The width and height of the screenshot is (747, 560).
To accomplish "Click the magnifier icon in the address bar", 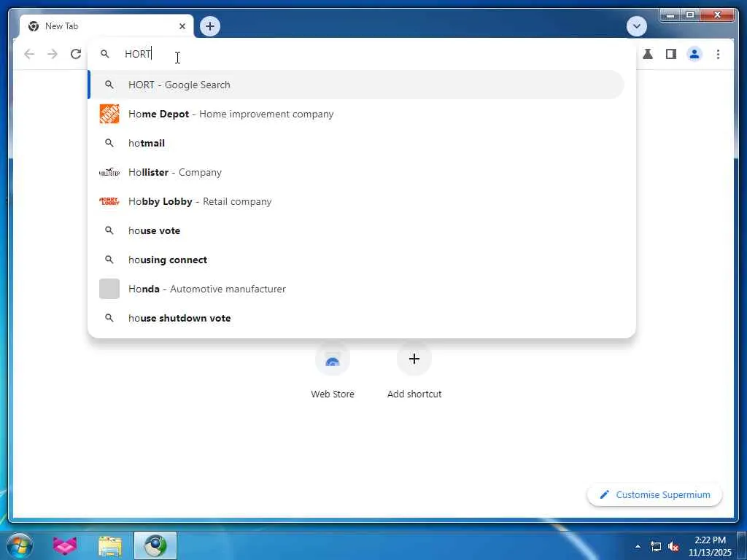I will [x=105, y=54].
